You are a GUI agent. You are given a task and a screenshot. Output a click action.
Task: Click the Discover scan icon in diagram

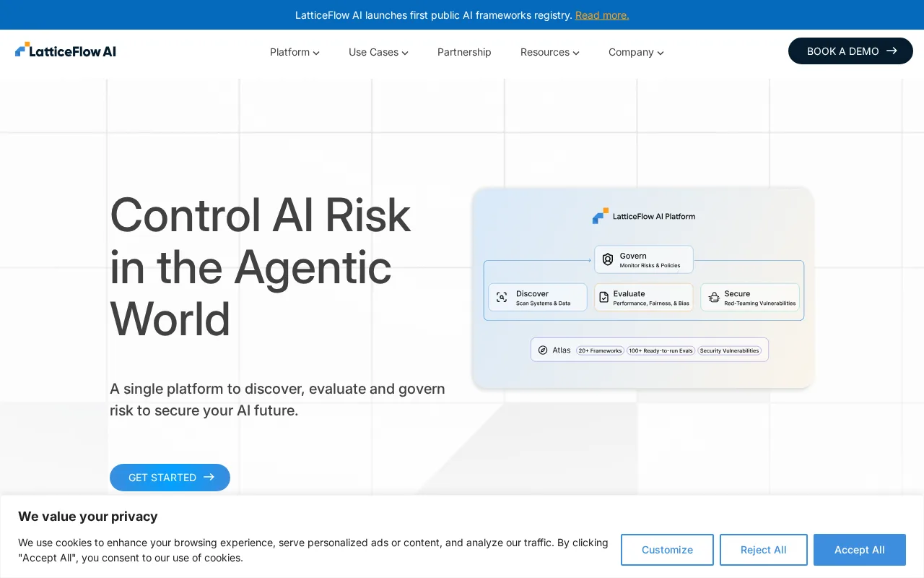pos(502,297)
